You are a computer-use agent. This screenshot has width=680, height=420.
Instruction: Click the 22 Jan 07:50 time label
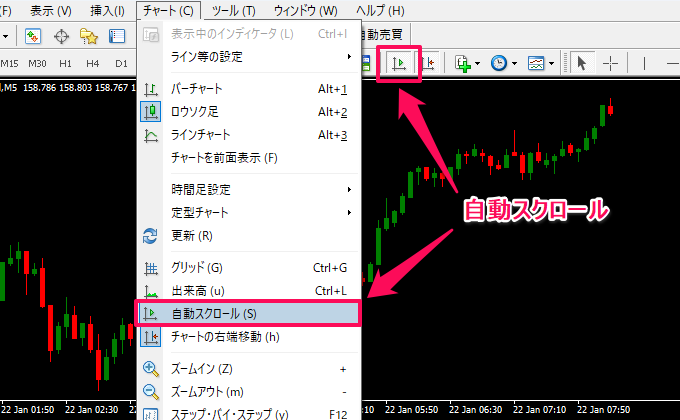coord(604,410)
